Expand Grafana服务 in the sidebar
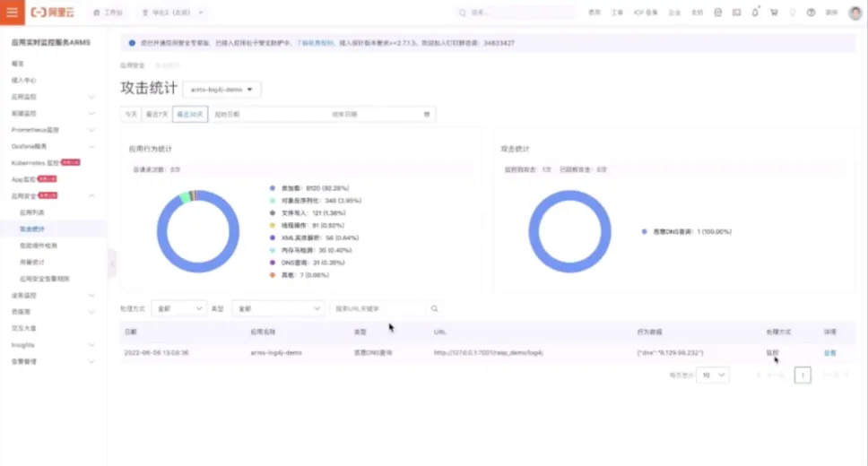This screenshot has height=466, width=868. pos(53,147)
